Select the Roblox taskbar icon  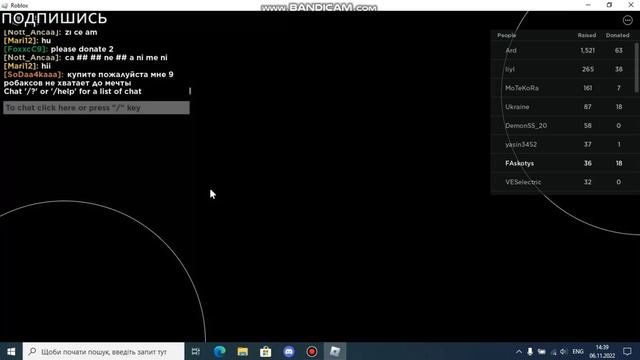coord(335,351)
